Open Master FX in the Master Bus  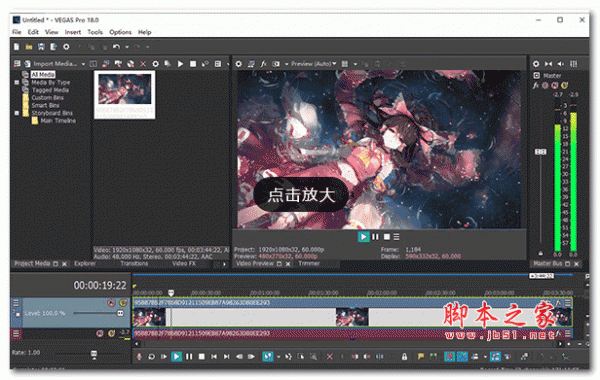click(x=536, y=85)
